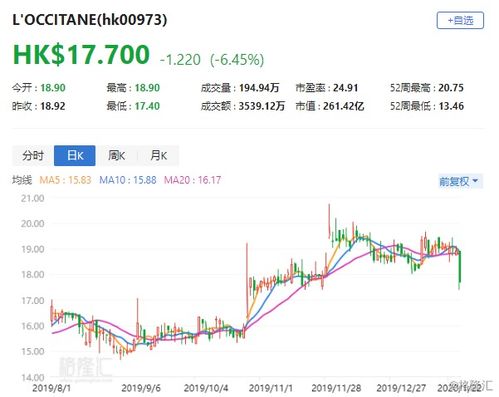Click the 今开 opening price 18.90

[x=53, y=88]
